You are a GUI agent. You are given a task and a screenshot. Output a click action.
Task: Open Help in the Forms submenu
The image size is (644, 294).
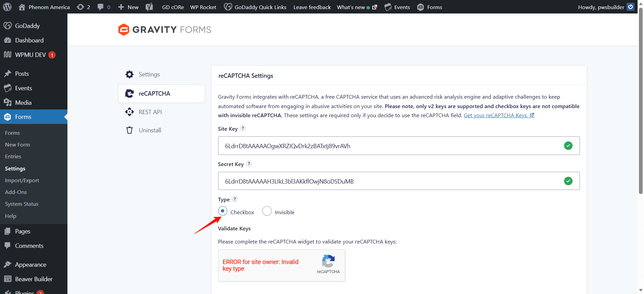click(10, 216)
